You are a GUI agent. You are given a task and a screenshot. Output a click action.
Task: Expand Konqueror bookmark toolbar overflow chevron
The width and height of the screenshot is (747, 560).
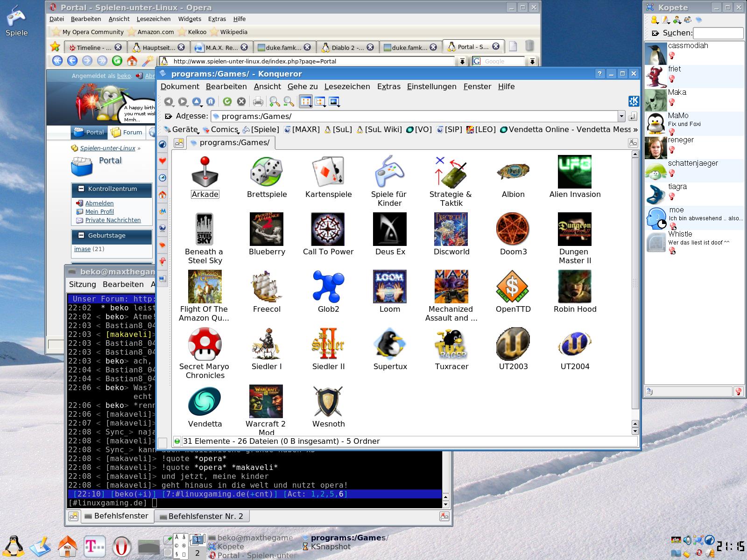point(634,129)
